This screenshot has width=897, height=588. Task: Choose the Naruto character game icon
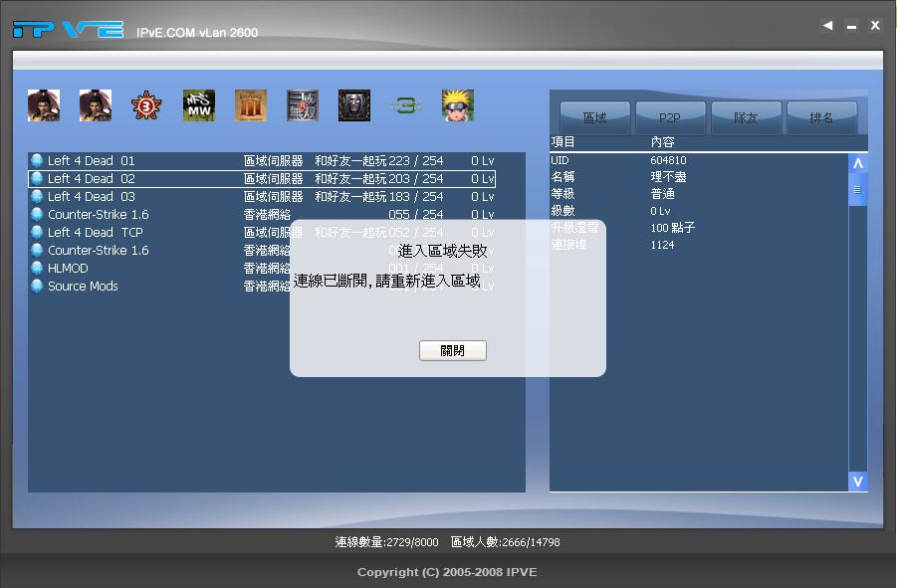[458, 105]
